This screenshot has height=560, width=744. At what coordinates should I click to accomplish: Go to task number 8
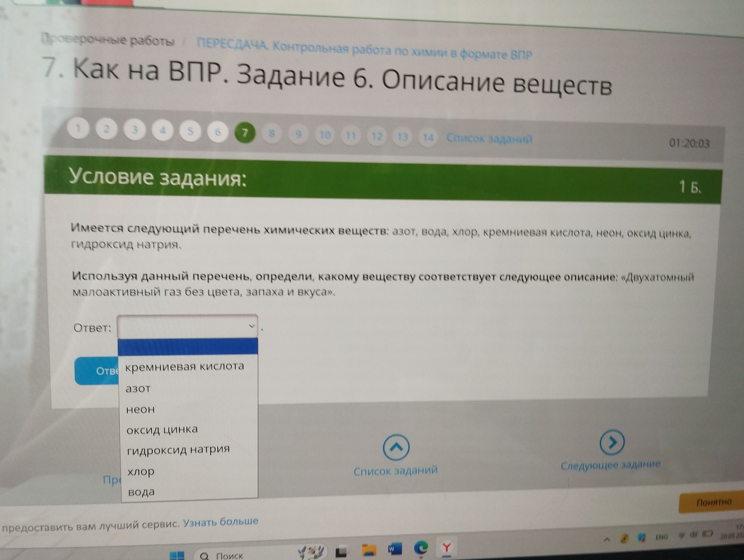272,134
